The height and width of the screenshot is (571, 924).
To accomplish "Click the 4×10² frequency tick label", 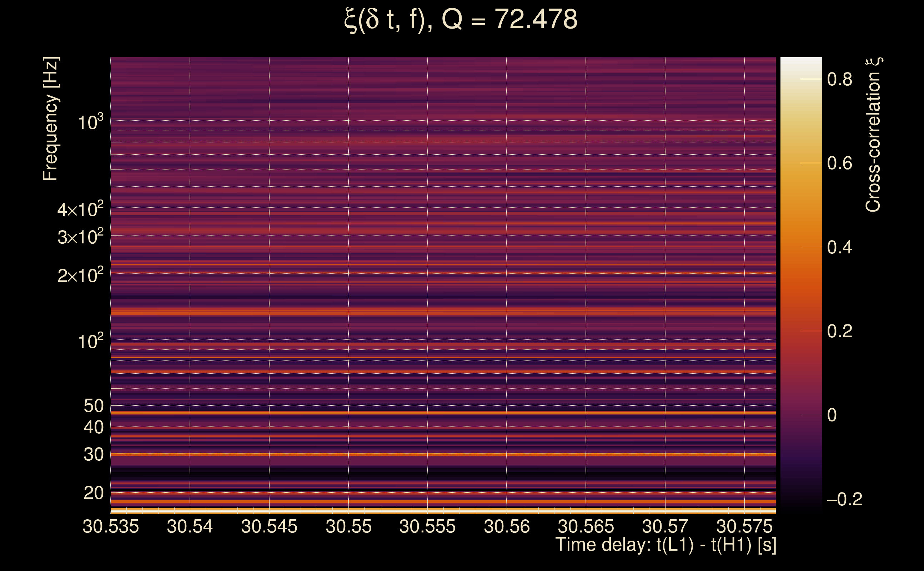I will 80,209.
